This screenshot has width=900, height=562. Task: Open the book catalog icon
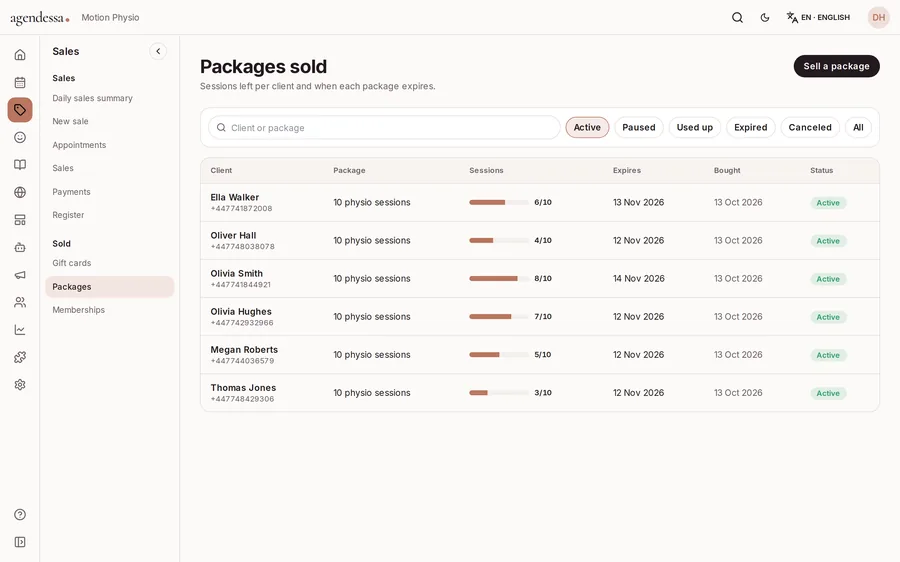[20, 165]
